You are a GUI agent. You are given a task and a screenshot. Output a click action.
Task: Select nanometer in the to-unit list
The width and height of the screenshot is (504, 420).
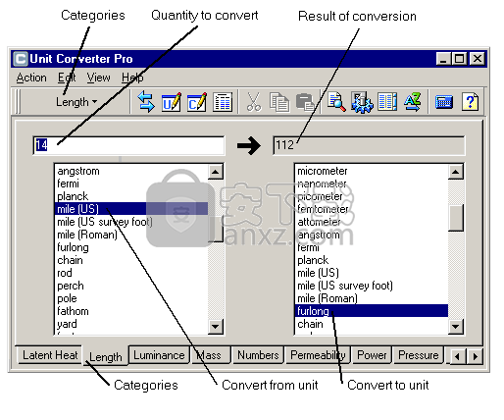tap(372, 184)
